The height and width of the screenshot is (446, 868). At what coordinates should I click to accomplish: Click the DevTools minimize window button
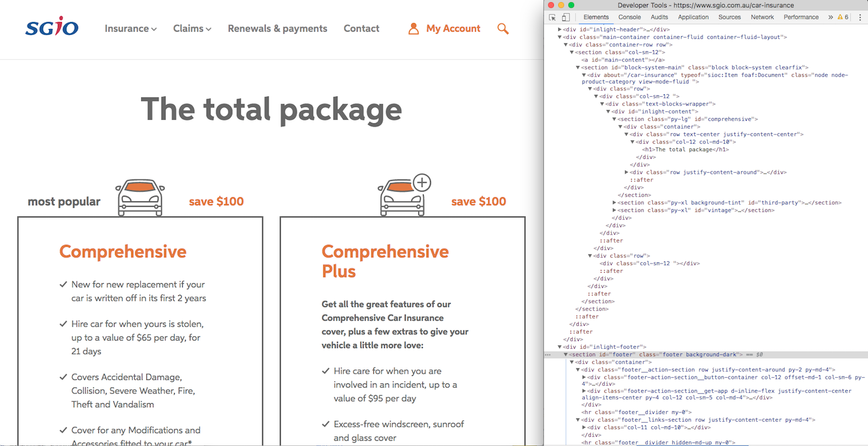[561, 5]
